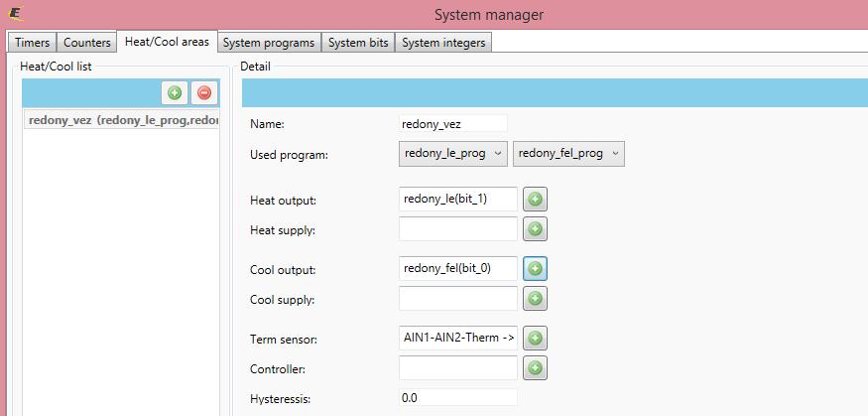Click the Heat output field redony_le(bit_1)
Viewport: 868px width, 416px height.
tap(457, 200)
